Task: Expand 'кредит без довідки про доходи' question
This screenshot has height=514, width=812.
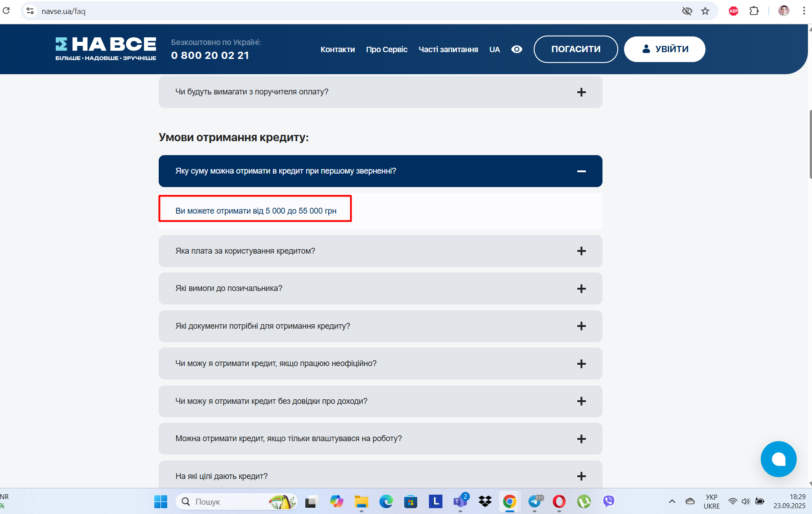Action: [380, 401]
